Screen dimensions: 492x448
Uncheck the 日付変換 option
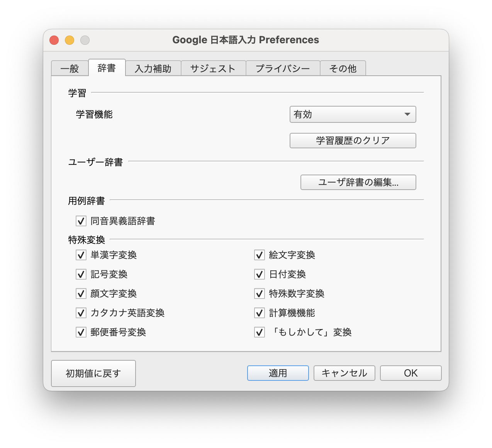tap(260, 275)
